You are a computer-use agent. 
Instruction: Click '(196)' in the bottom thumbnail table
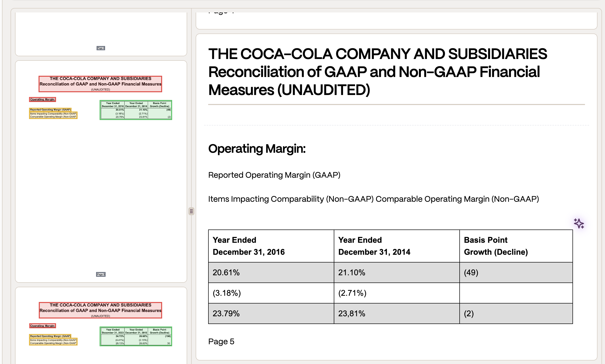[x=168, y=336]
